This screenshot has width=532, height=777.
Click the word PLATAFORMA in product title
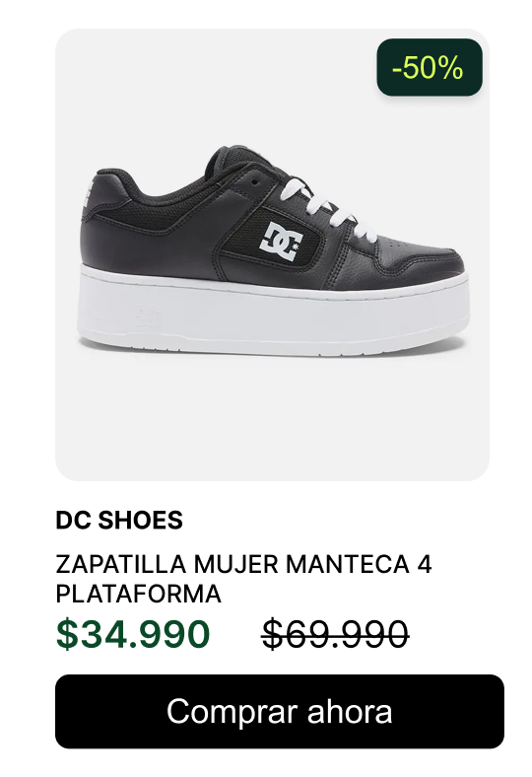pos(139,594)
